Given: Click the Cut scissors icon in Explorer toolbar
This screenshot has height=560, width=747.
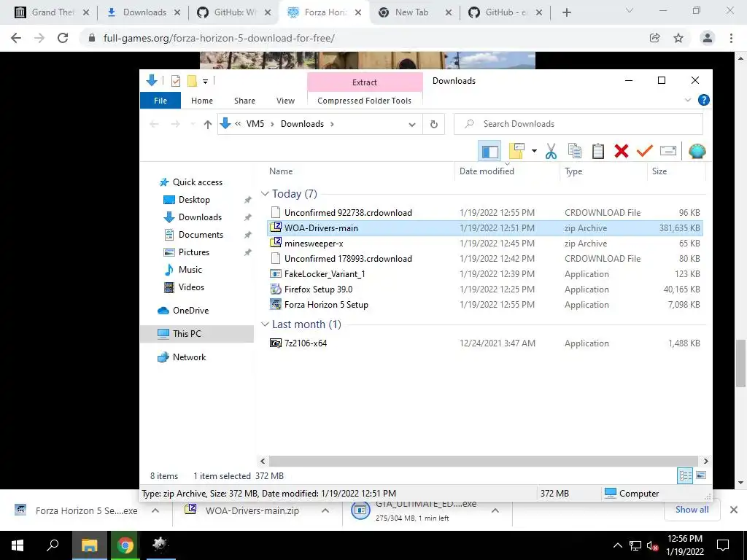Looking at the screenshot, I should (551, 152).
